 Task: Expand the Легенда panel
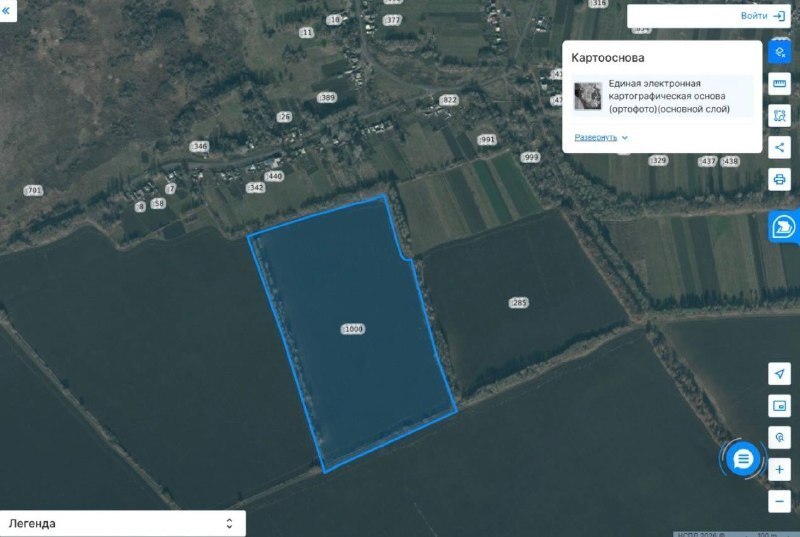tap(122, 523)
